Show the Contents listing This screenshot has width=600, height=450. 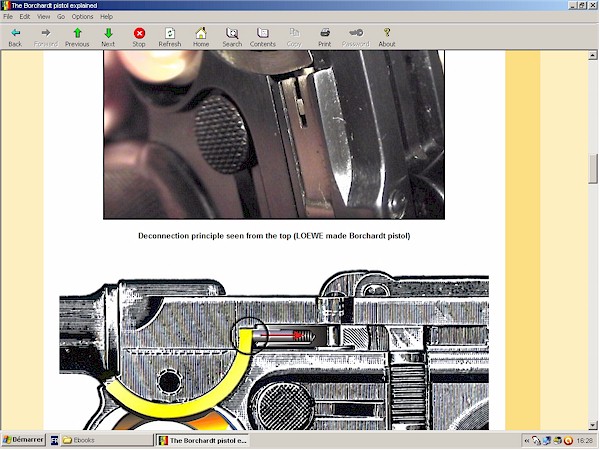(x=262, y=38)
